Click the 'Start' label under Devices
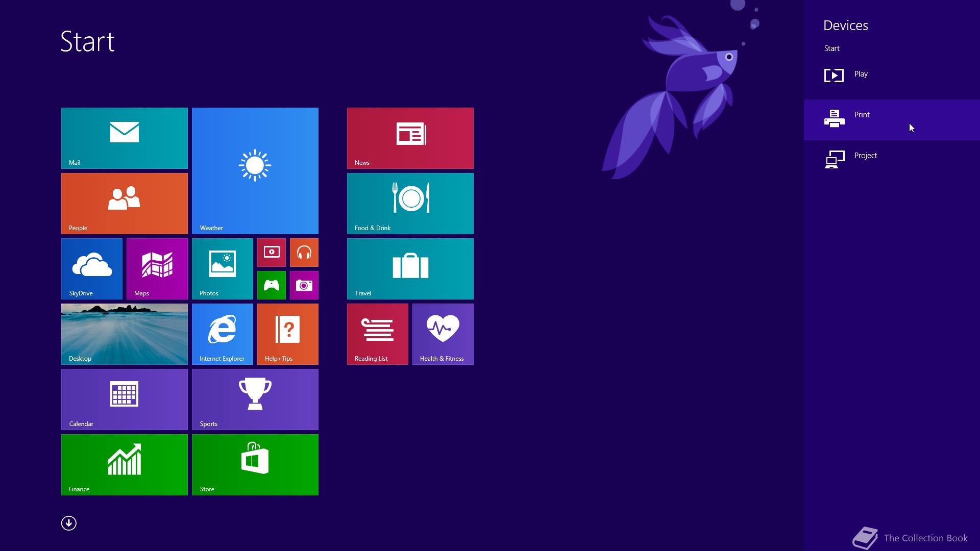The width and height of the screenshot is (980, 551). [x=831, y=48]
